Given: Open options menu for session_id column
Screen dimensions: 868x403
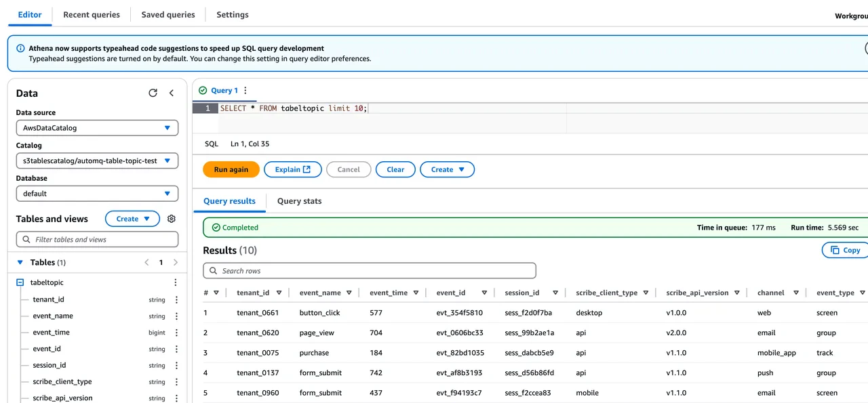Looking at the screenshot, I should pyautogui.click(x=556, y=292).
